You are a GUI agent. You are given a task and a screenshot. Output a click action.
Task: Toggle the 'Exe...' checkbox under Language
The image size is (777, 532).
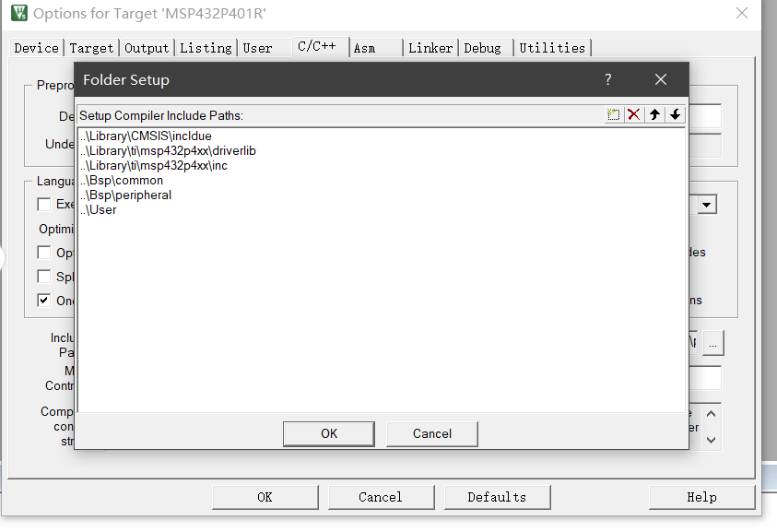(44, 205)
